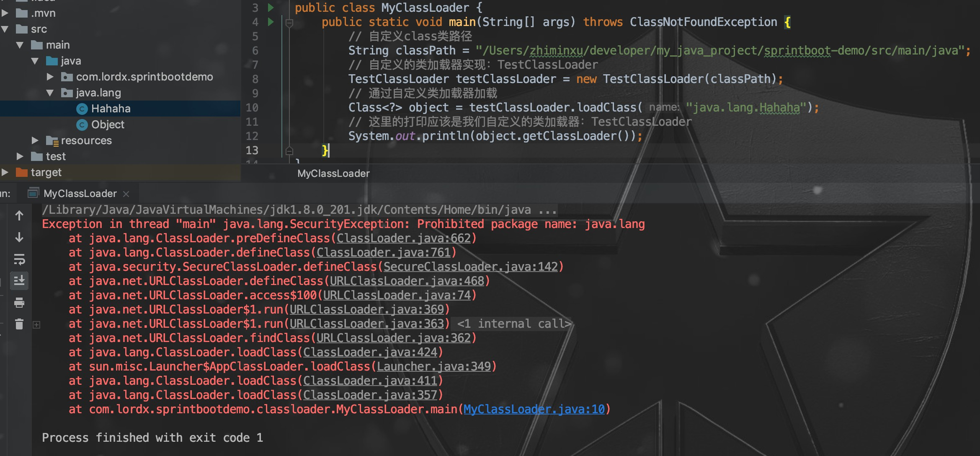Open ClassLoader.java:357 link
Image resolution: width=980 pixels, height=456 pixels.
[x=370, y=395]
